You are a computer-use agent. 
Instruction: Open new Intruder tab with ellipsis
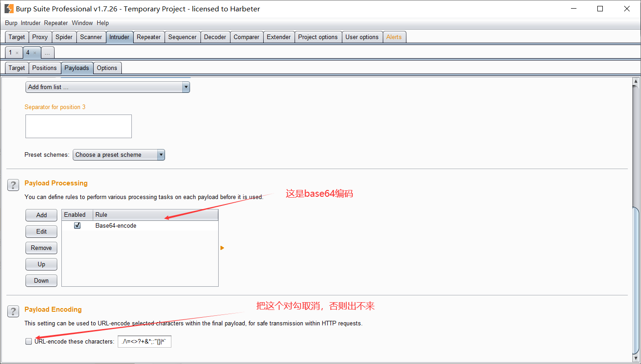(x=47, y=53)
